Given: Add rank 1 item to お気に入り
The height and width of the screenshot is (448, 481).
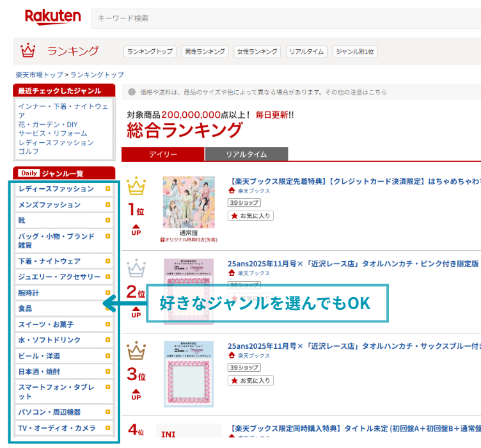Looking at the screenshot, I should tap(251, 216).
